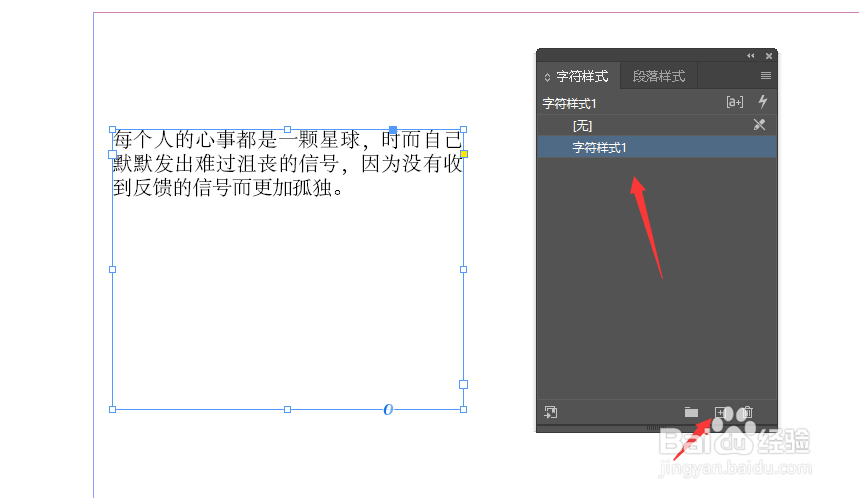The height and width of the screenshot is (498, 859).
Task: Click the frame's bottom edge 0 indicator
Action: click(388, 409)
